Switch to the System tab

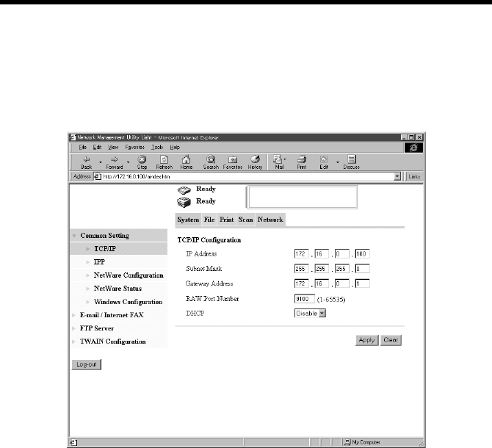pos(188,220)
